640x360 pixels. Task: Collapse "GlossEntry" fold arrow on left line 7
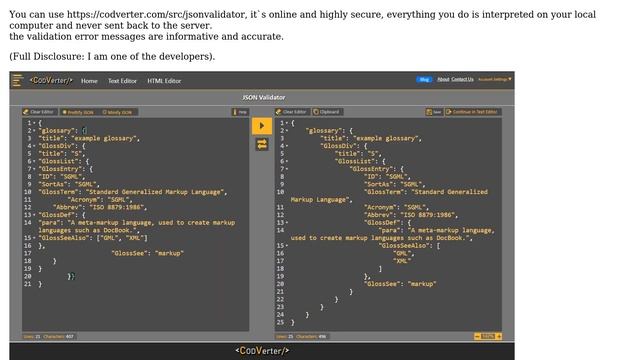(x=34, y=169)
